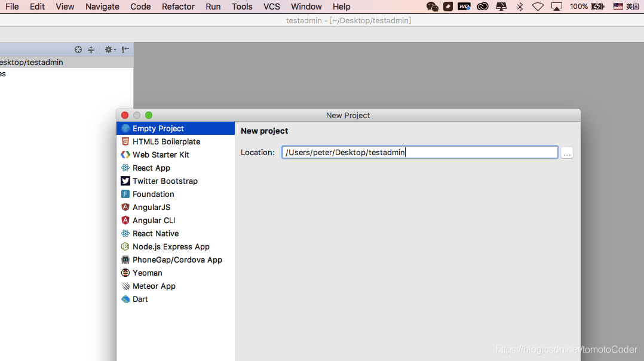Select the Twitter Bootstrap template

tap(176, 181)
